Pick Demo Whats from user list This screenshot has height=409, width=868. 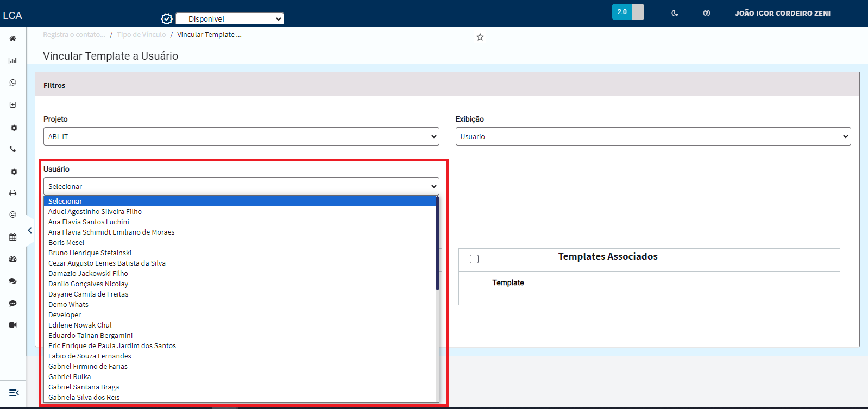240,304
